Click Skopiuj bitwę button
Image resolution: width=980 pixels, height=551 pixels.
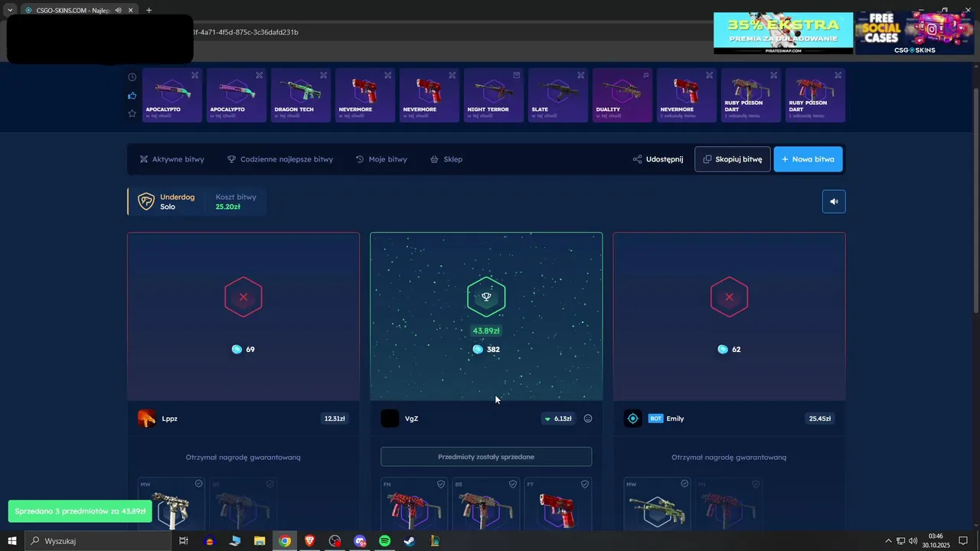tap(733, 159)
